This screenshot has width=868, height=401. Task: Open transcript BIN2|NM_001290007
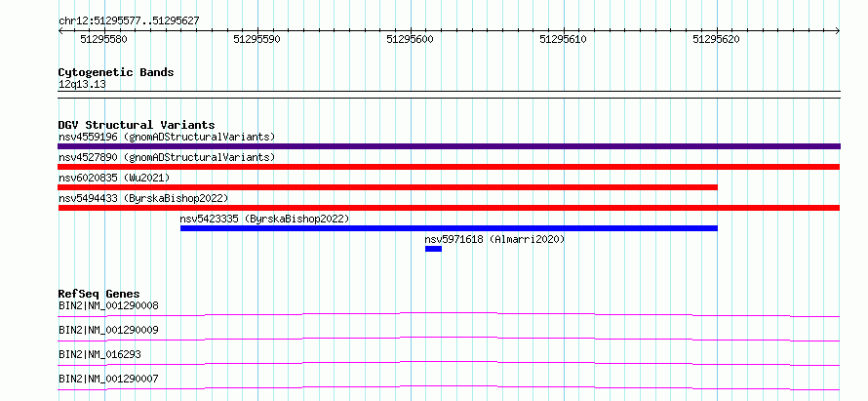108,379
